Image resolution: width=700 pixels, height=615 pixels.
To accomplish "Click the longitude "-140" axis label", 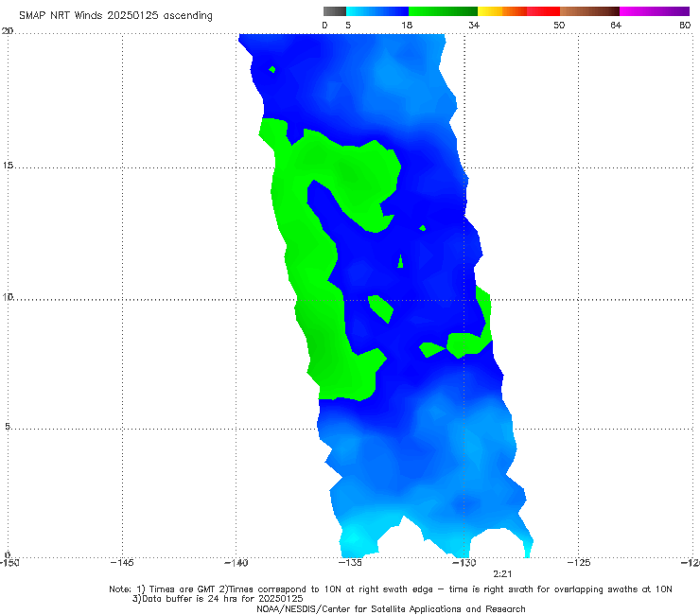I will 236,563.
